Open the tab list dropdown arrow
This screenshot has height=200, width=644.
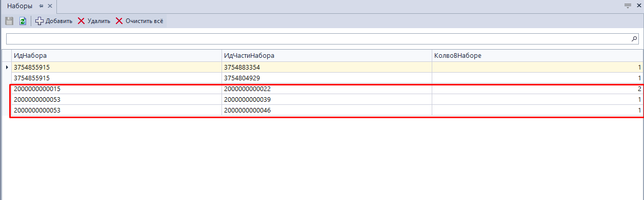click(x=627, y=6)
